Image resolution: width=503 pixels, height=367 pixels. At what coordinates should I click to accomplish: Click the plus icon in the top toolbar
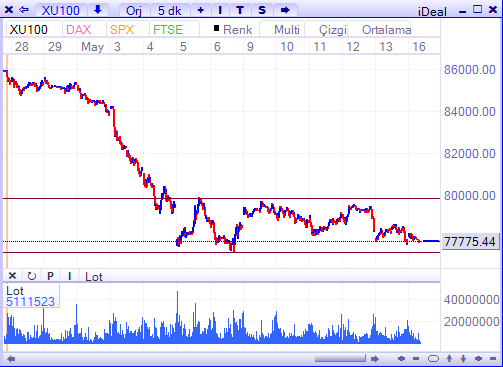coord(201,10)
